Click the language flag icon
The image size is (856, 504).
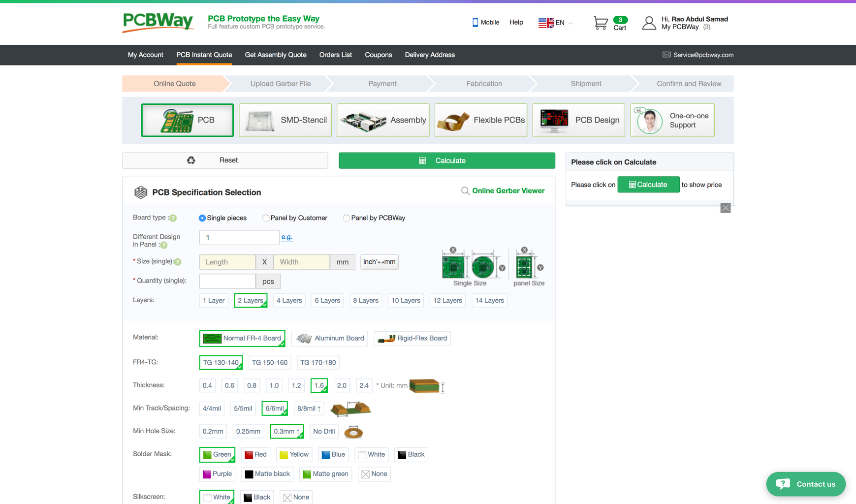[x=546, y=23]
